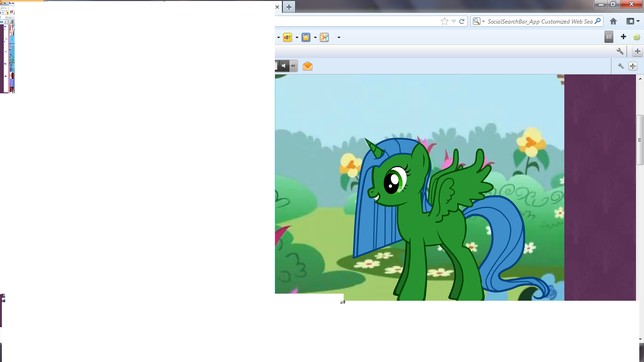Reload the current page
The height and width of the screenshot is (362, 644).
point(462,21)
